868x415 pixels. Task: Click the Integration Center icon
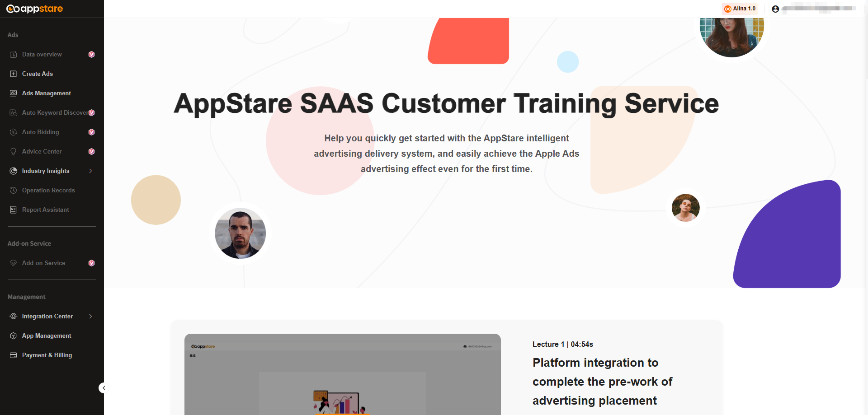14,317
